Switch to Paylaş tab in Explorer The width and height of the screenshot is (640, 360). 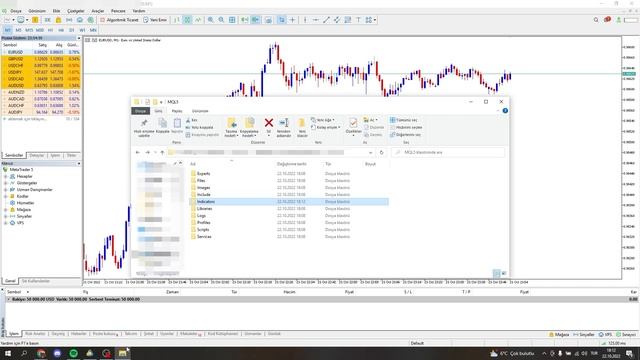(x=177, y=111)
